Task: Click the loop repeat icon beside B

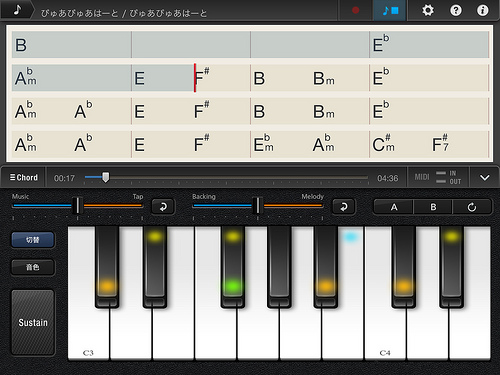Action: click(472, 207)
